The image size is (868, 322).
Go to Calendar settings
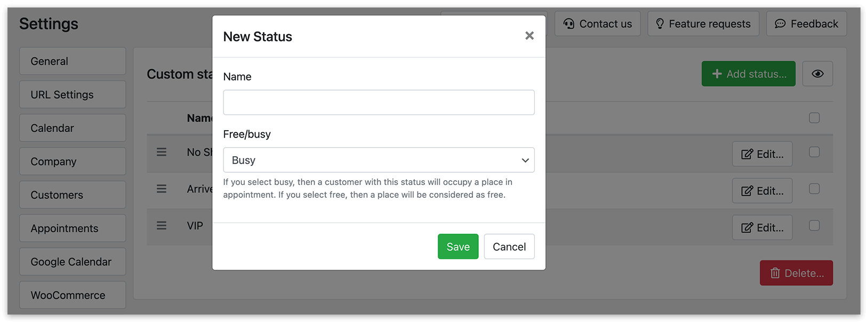(x=73, y=128)
